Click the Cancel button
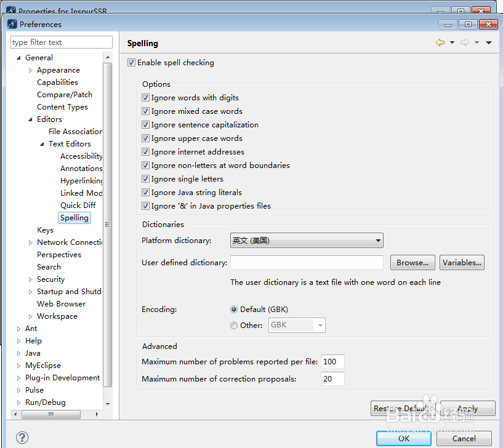This screenshot has width=503, height=448. coord(464,438)
